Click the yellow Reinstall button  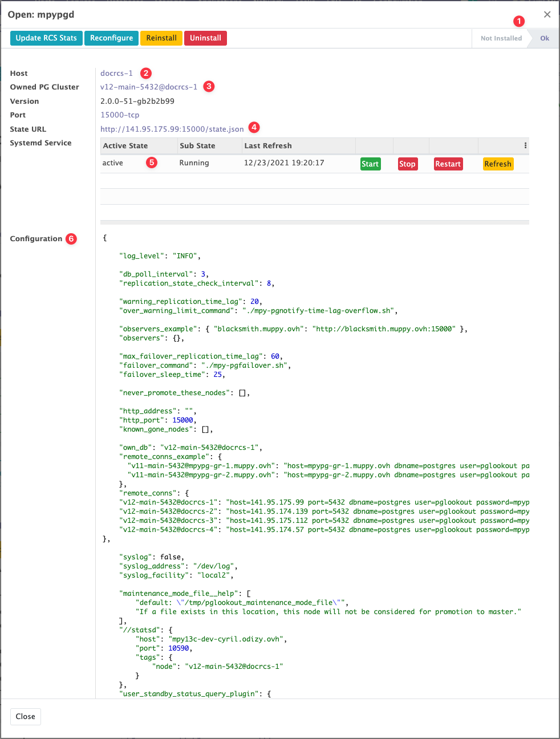point(161,38)
